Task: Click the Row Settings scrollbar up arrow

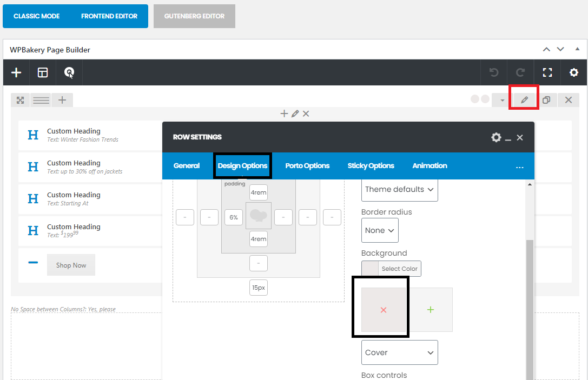Action: 530,184
